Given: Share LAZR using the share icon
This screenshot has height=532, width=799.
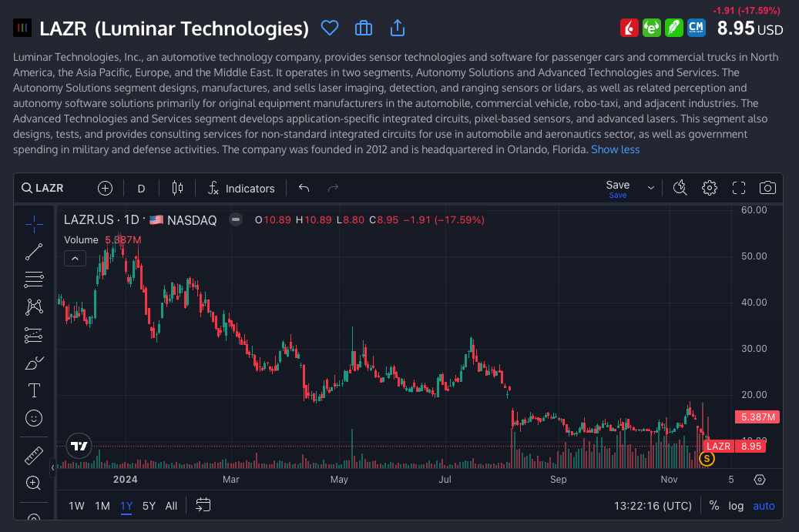Looking at the screenshot, I should pyautogui.click(x=398, y=28).
